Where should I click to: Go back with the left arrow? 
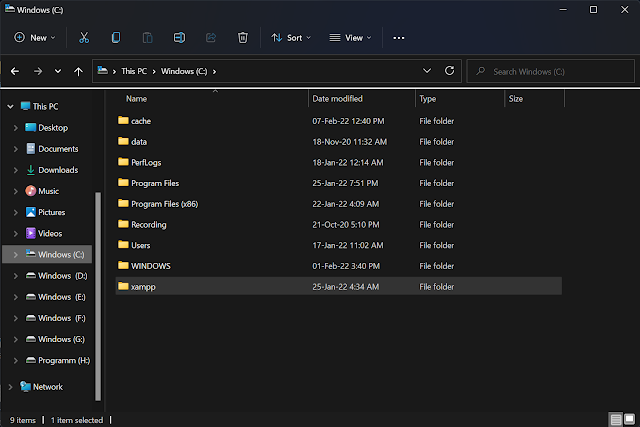pos(15,71)
